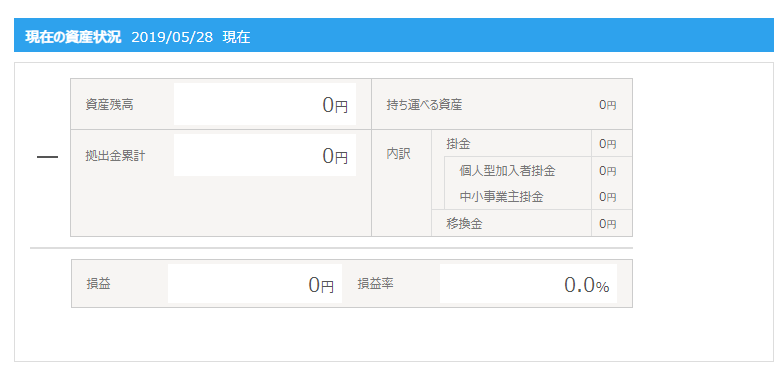Click the 中小事業主掛金 0円 amount
This screenshot has height=380, width=781.
[608, 197]
